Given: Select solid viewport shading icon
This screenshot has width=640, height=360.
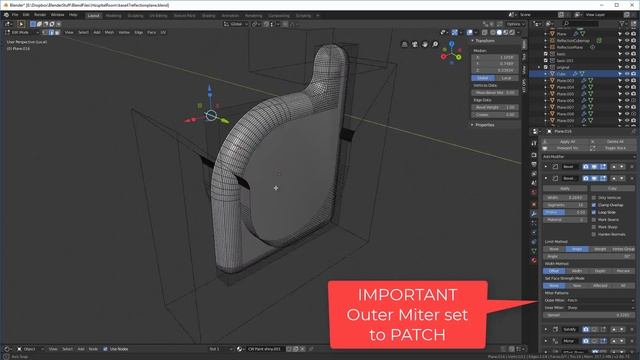Looking at the screenshot, I should [499, 32].
